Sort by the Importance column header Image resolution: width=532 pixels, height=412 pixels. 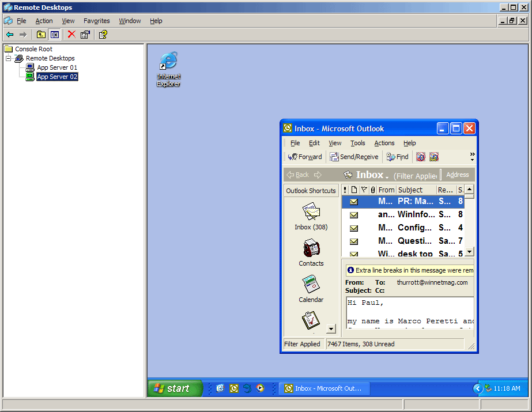345,190
